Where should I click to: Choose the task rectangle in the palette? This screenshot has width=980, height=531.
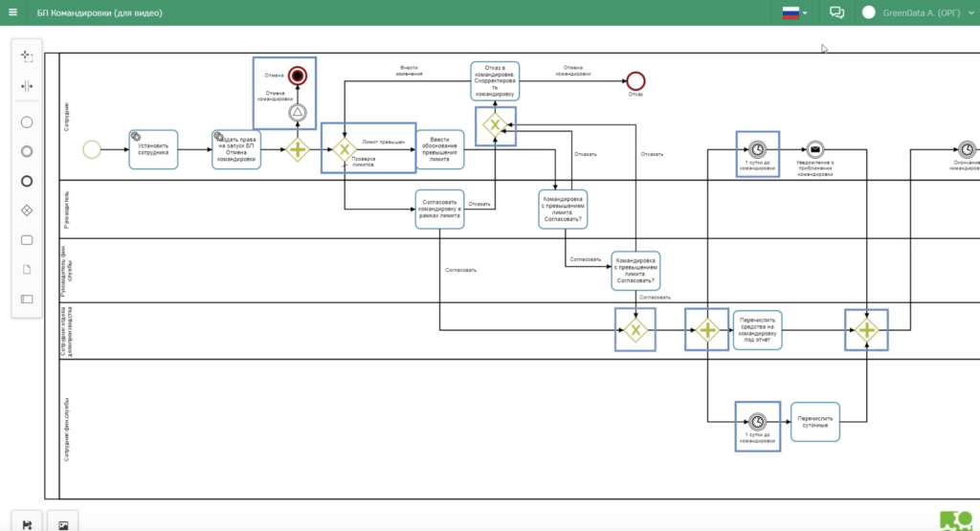tap(26, 240)
